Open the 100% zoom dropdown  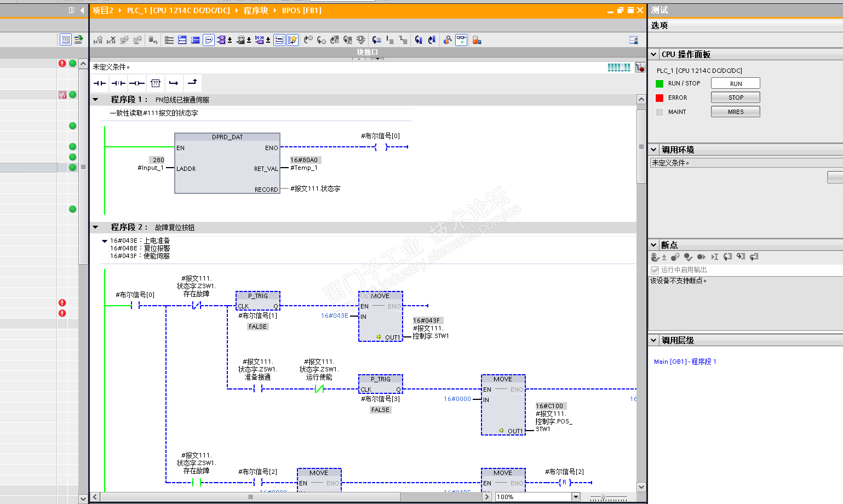click(575, 497)
